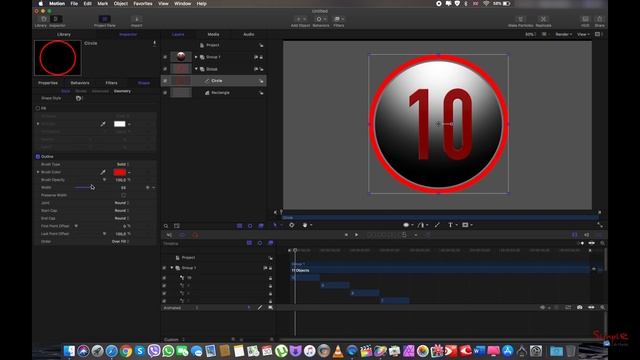Switch to the Properties inspector tab
Viewport: 640px width, 360px height.
[x=48, y=83]
